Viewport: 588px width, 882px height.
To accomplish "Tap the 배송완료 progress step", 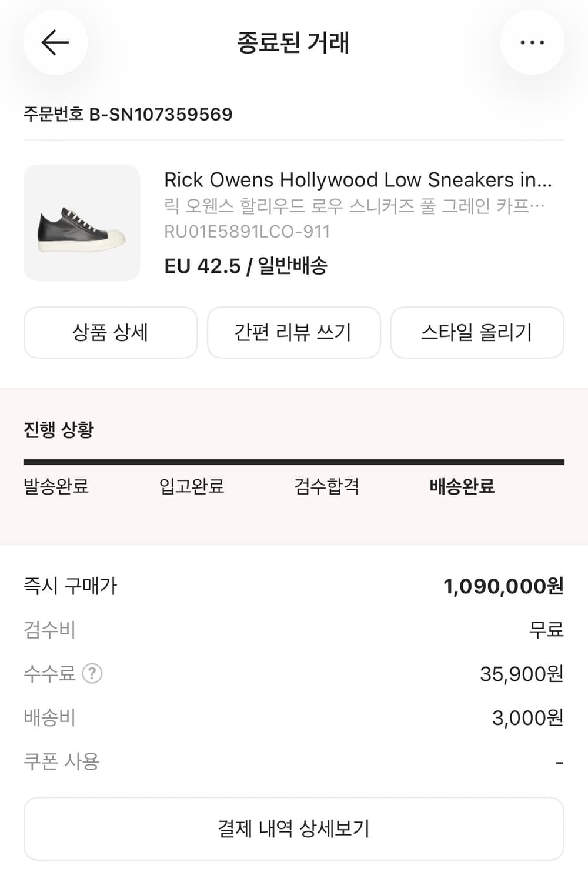I will point(462,486).
